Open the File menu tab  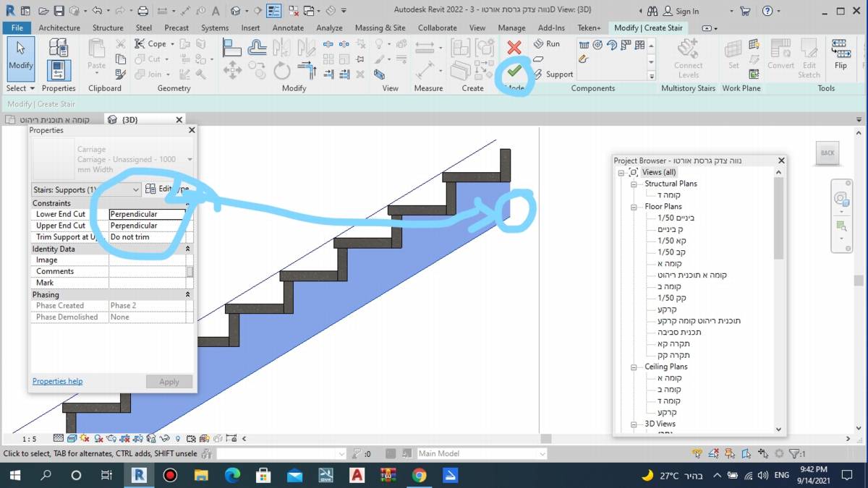17,27
